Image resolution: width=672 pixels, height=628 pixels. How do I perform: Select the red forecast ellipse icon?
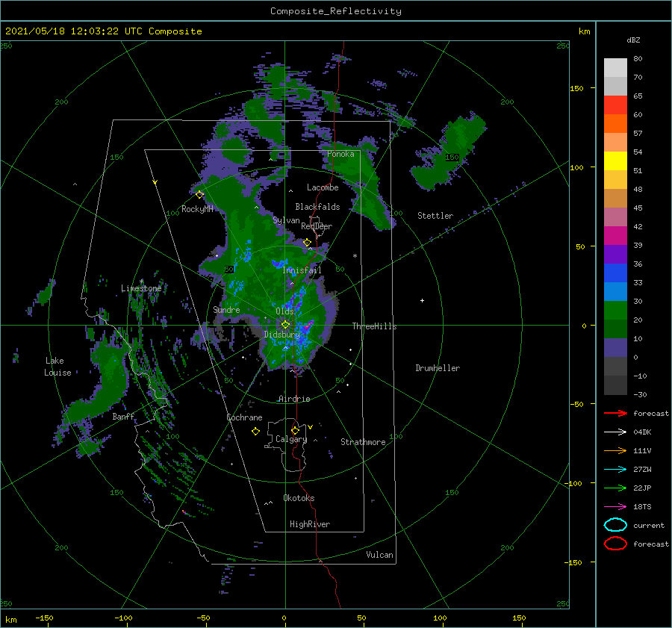(615, 544)
